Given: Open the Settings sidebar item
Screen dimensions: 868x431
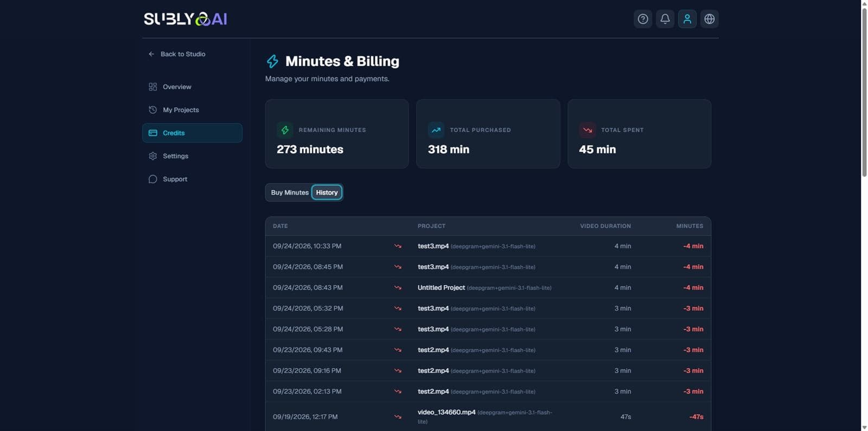Looking at the screenshot, I should coord(192,156).
